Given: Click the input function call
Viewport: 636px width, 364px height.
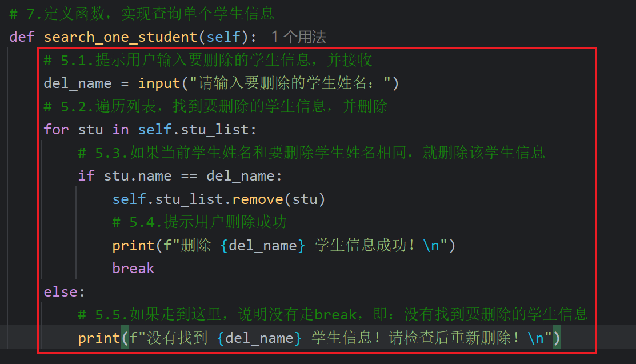Looking at the screenshot, I should pos(159,83).
